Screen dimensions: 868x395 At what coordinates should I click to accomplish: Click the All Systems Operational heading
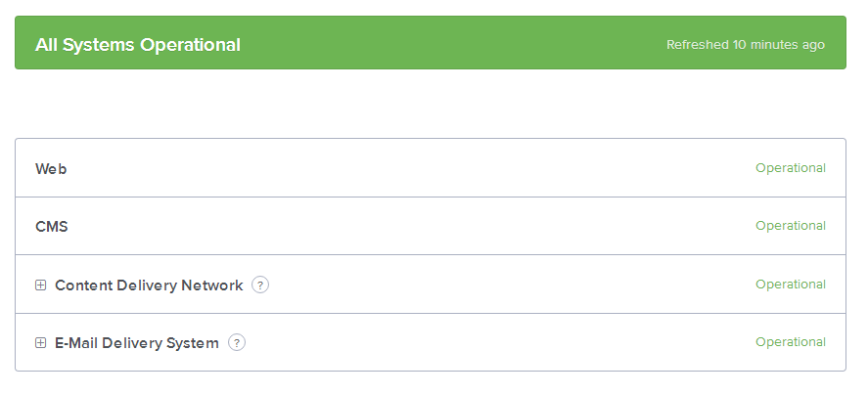pyautogui.click(x=138, y=44)
